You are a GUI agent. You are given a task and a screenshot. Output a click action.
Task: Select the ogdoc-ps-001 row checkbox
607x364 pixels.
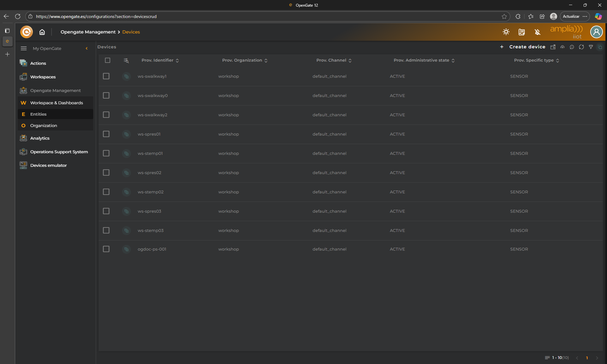106,249
